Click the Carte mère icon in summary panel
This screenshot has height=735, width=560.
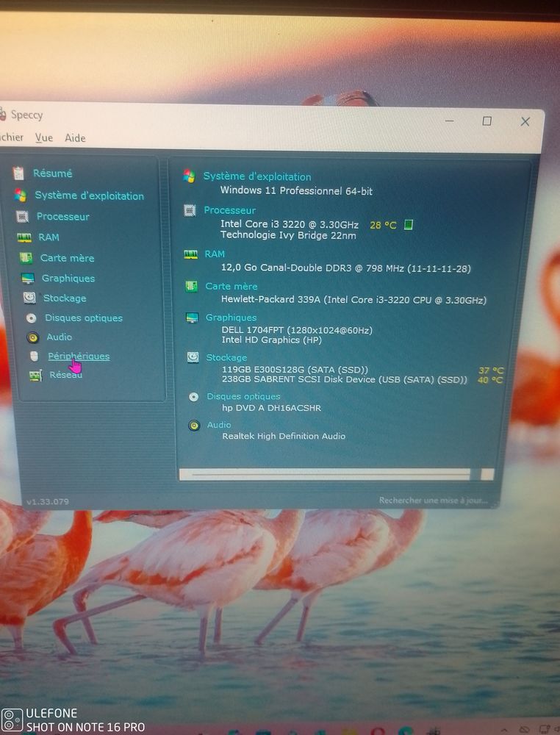(191, 287)
